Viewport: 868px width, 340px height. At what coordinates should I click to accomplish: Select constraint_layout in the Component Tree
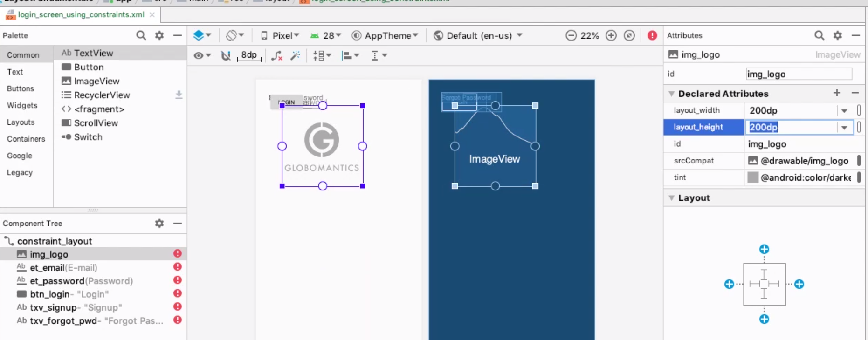(93, 241)
